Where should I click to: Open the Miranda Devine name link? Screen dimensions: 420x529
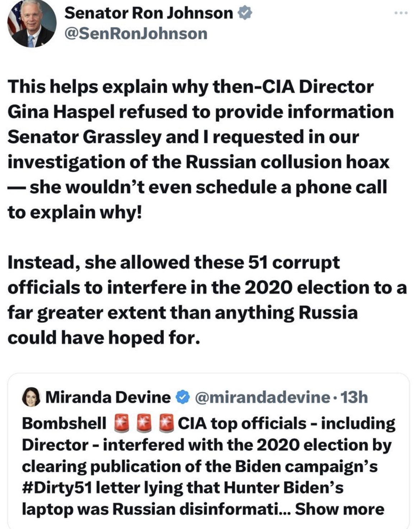coord(108,397)
